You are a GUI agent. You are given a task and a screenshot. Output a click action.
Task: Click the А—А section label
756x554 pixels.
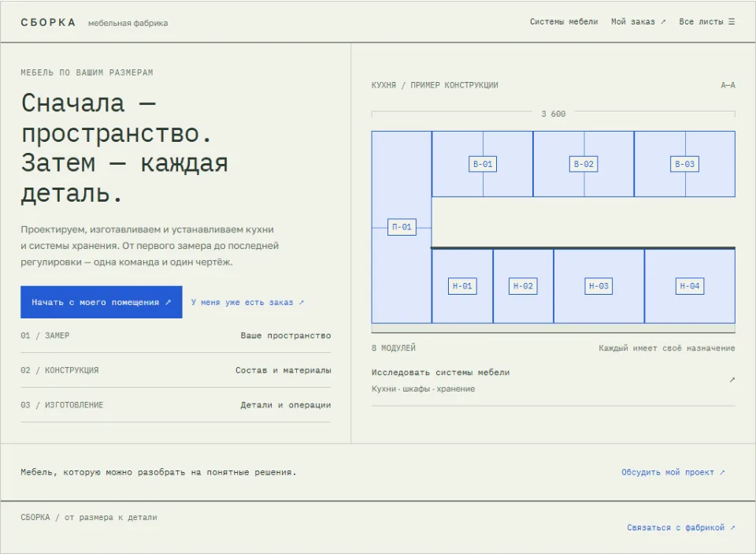coord(728,85)
